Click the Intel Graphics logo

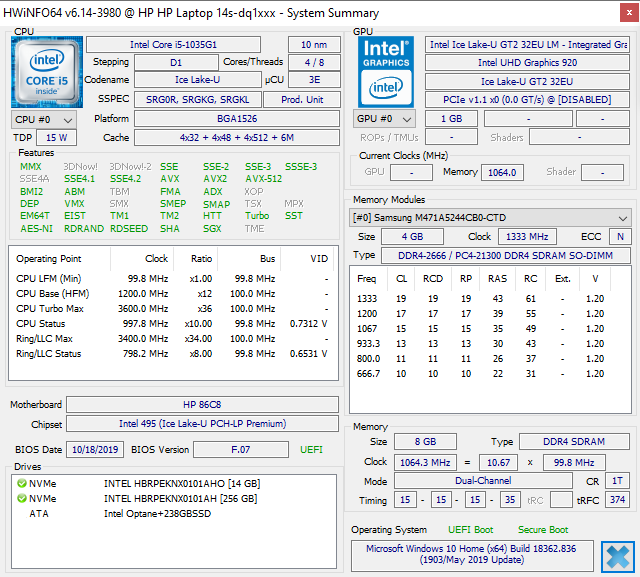[x=387, y=71]
